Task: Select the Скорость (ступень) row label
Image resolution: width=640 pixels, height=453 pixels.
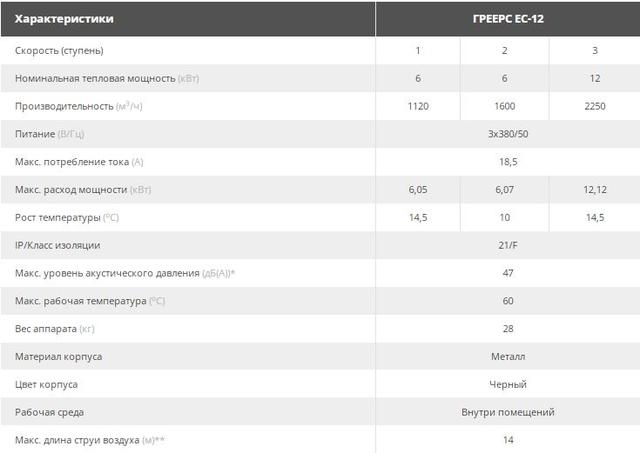Action: coord(59,51)
